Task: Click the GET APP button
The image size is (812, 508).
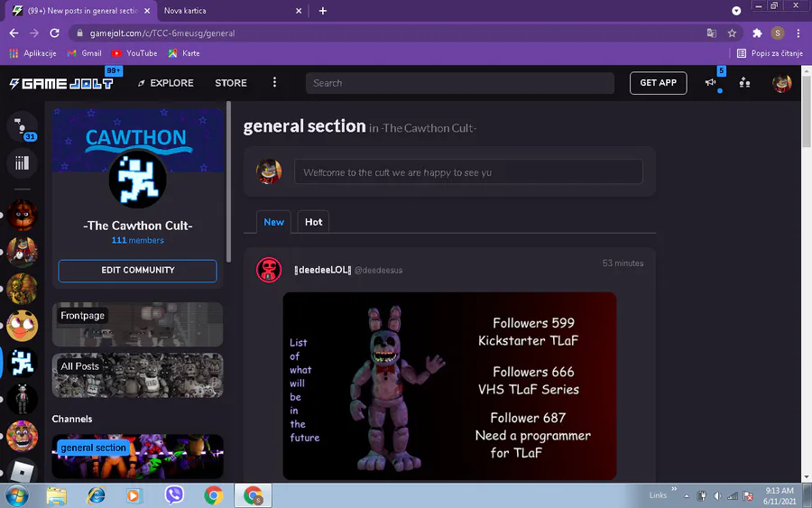Action: point(659,83)
